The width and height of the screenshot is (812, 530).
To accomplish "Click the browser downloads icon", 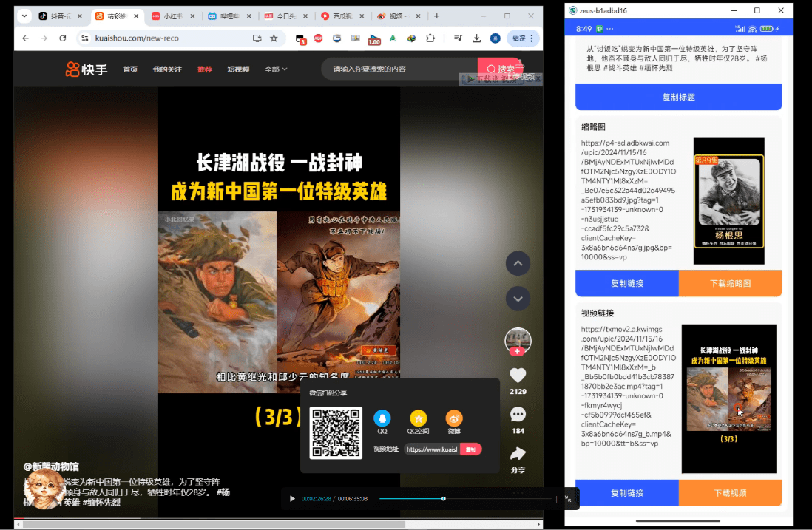I will pos(477,38).
